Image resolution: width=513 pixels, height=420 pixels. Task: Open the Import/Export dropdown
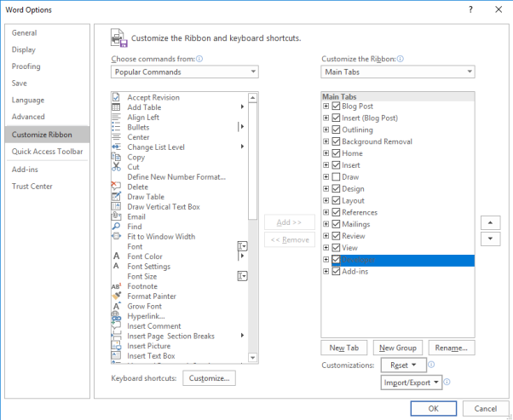[x=412, y=383]
